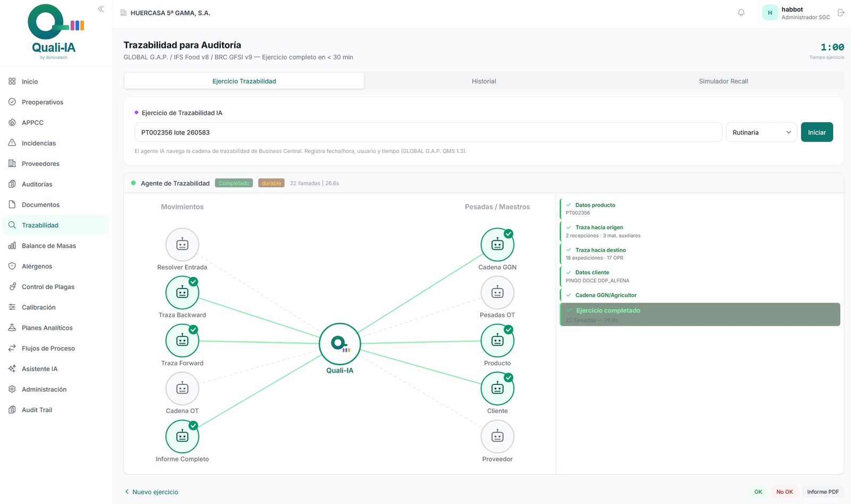Collapse the sidebar with the double chevron
851x504 pixels.
click(101, 9)
